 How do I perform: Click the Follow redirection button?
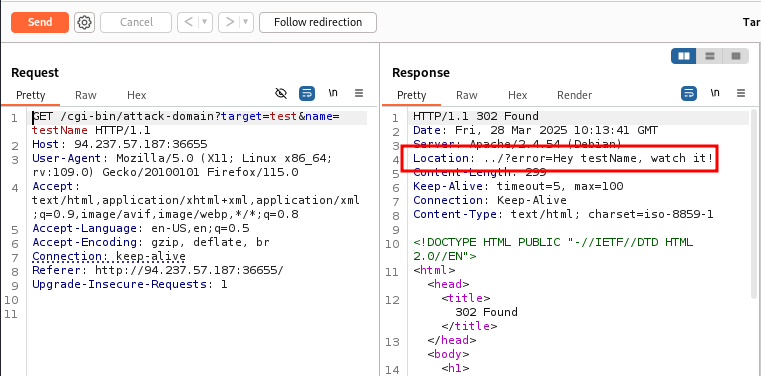[x=318, y=22]
